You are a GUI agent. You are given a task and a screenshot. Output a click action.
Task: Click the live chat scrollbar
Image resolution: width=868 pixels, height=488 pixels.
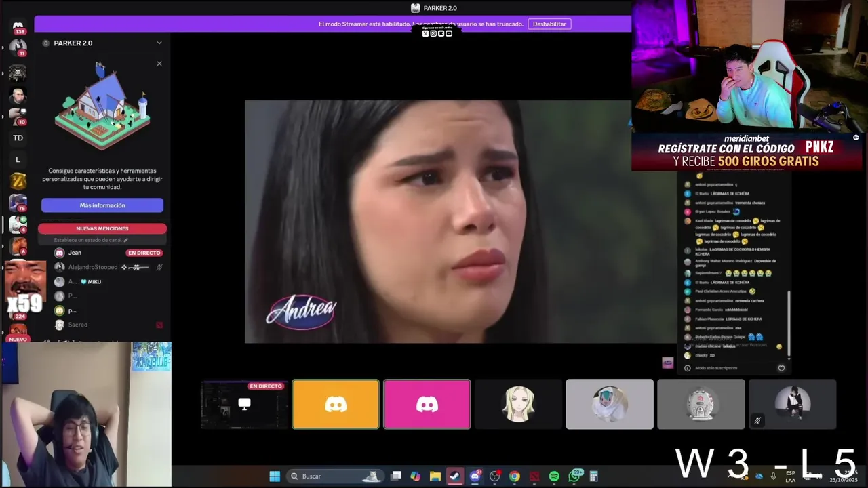[789, 322]
